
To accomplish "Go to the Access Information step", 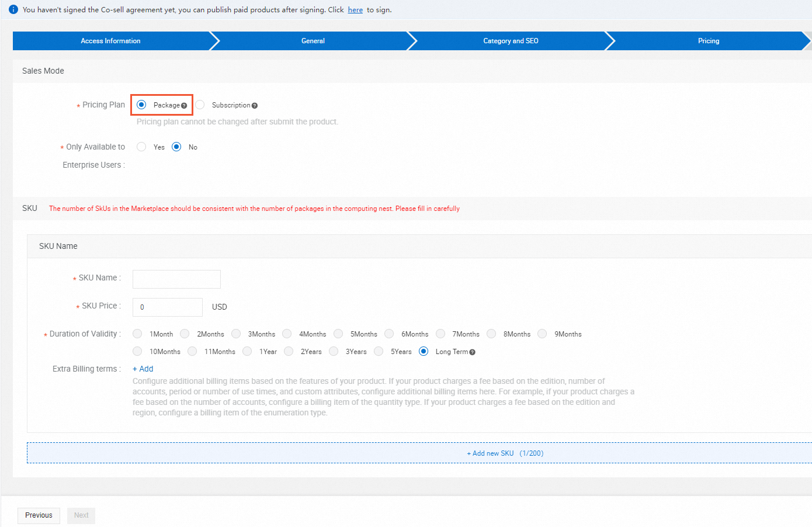I will pos(110,41).
